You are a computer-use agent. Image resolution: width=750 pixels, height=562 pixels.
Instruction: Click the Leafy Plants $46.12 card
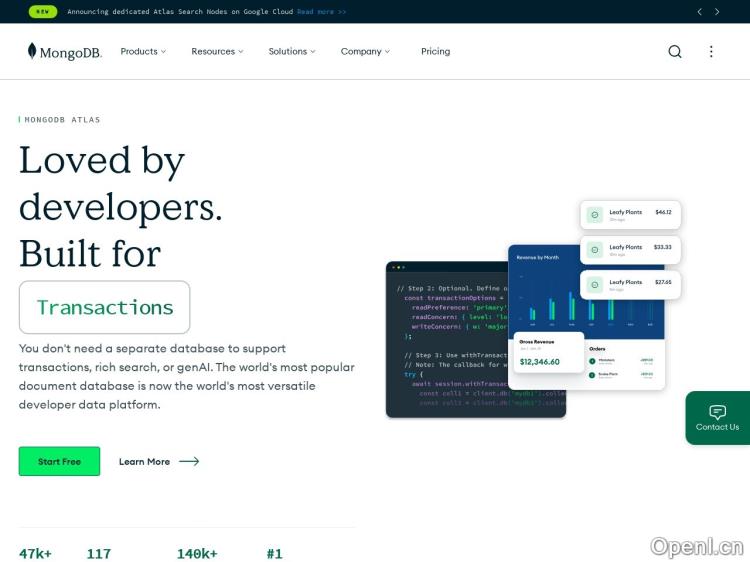(630, 215)
